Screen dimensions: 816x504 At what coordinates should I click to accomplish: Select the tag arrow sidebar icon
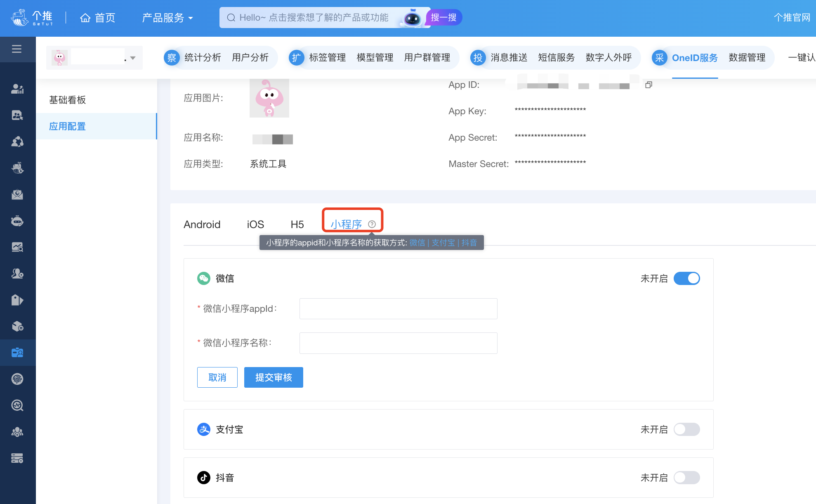tap(17, 300)
